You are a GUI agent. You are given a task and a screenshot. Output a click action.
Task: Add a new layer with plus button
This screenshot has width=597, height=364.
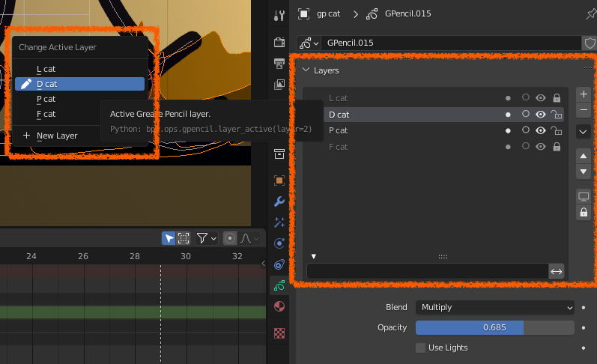coord(584,94)
